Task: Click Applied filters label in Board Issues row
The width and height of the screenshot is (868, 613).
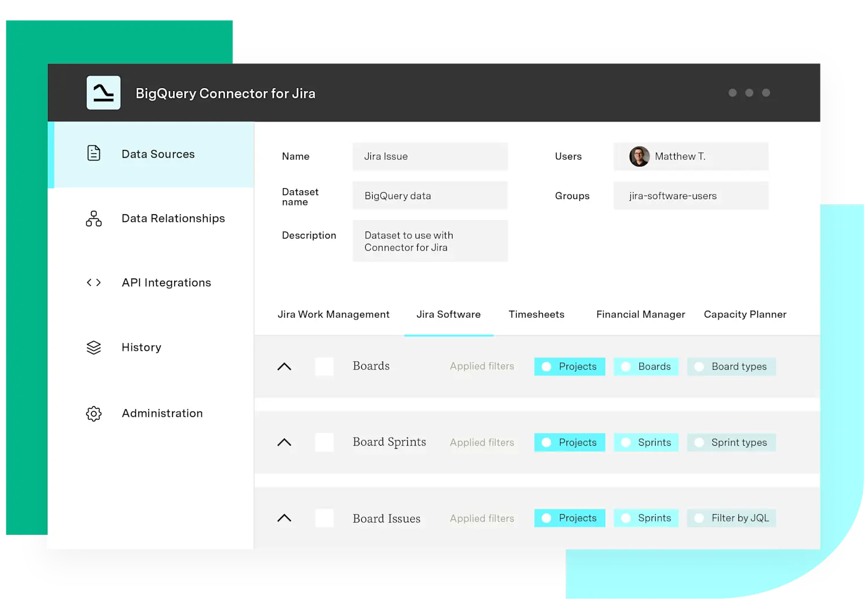Action: tap(482, 519)
